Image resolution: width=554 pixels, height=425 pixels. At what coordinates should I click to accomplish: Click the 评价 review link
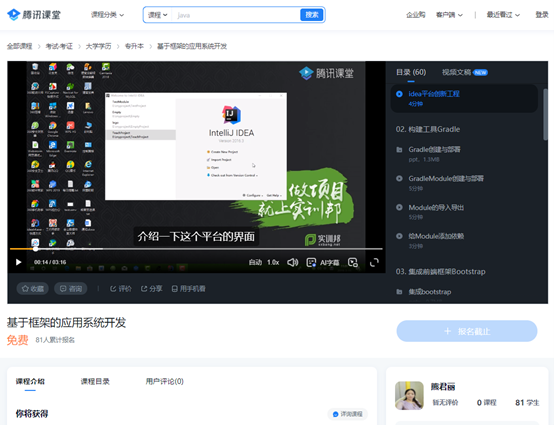120,289
